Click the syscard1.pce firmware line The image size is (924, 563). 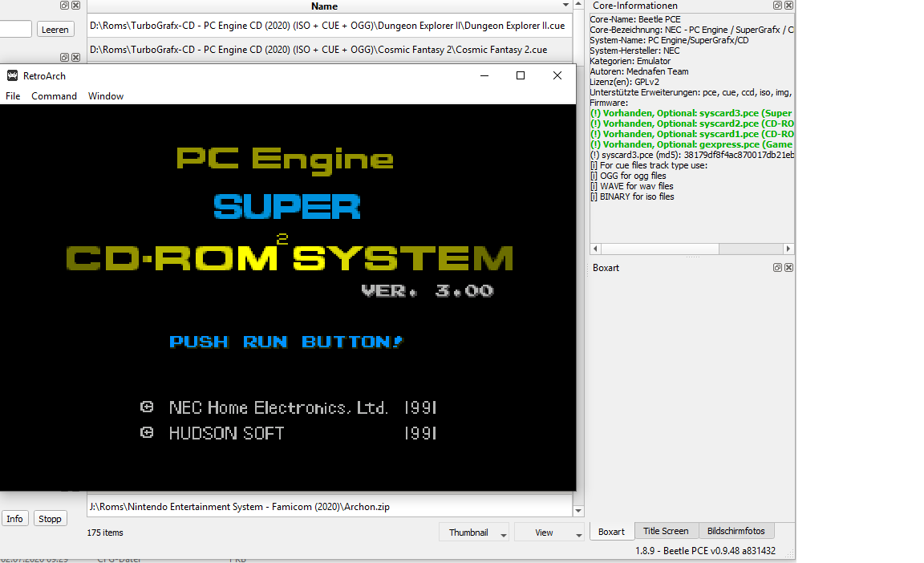[692, 134]
